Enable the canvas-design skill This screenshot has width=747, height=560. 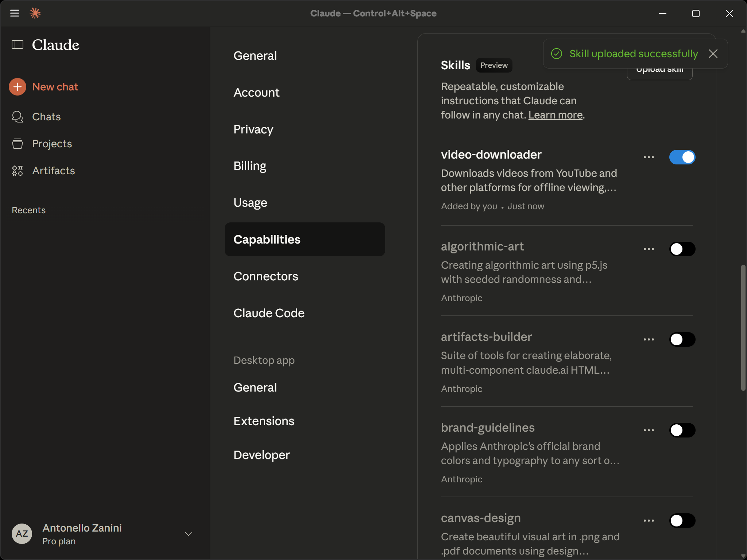coord(682,521)
